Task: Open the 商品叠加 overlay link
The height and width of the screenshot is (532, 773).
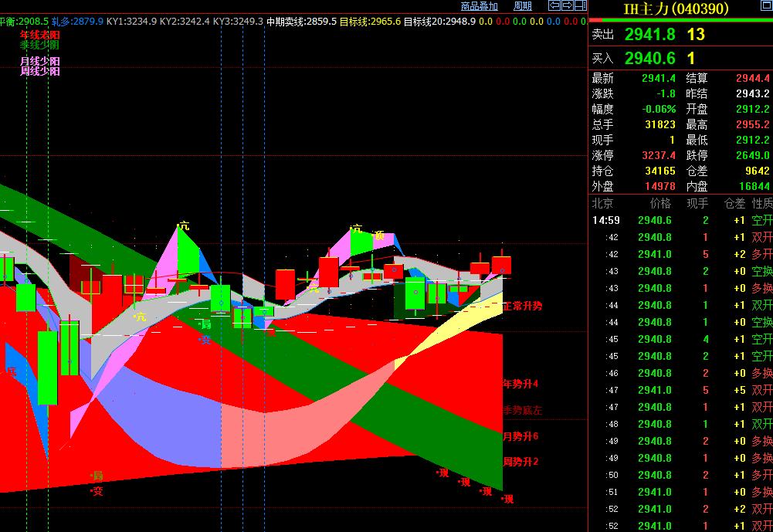Action: pos(479,6)
